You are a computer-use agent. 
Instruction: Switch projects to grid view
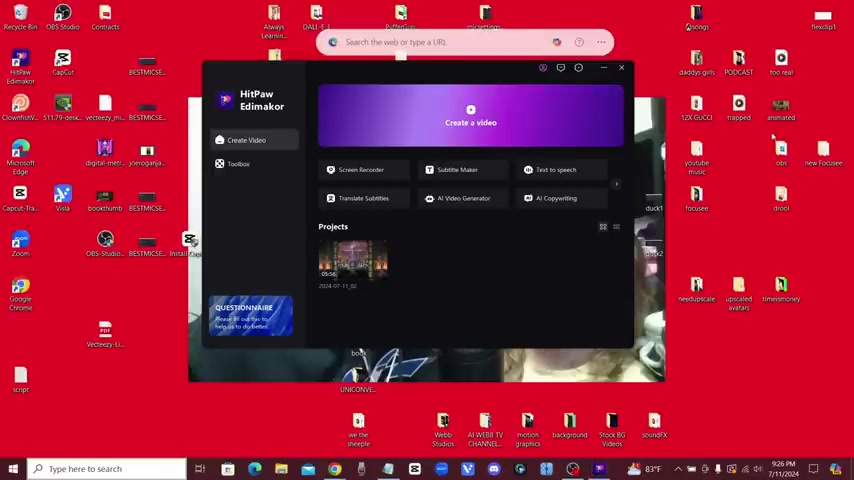point(603,227)
